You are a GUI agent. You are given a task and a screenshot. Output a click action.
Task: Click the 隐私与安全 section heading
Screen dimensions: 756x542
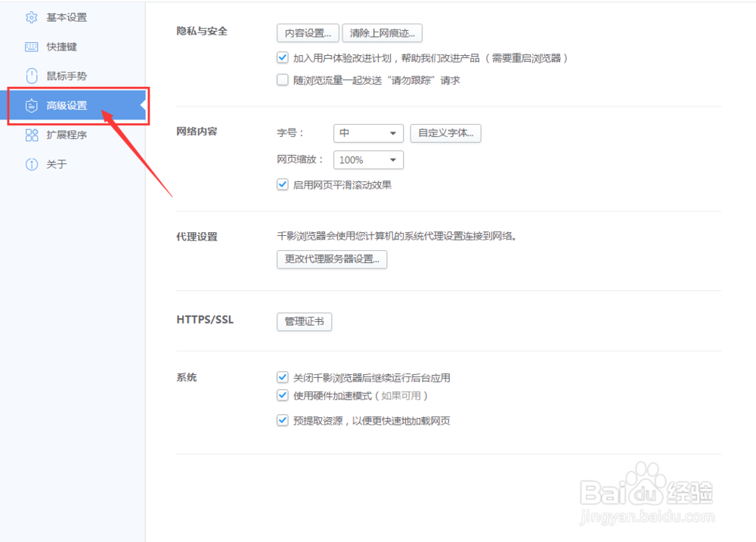[x=202, y=31]
